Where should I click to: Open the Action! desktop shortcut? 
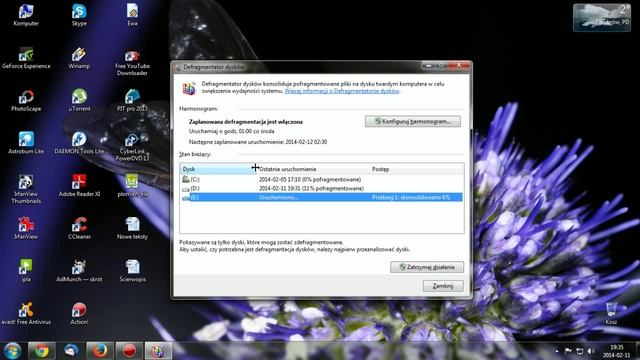coord(79,314)
